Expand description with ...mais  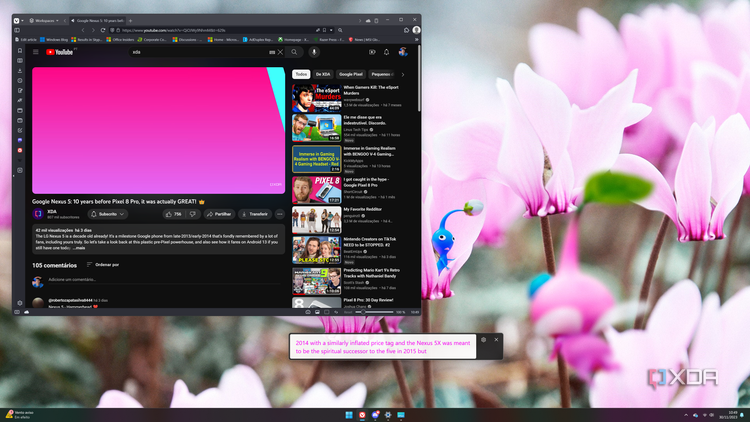tap(78, 248)
